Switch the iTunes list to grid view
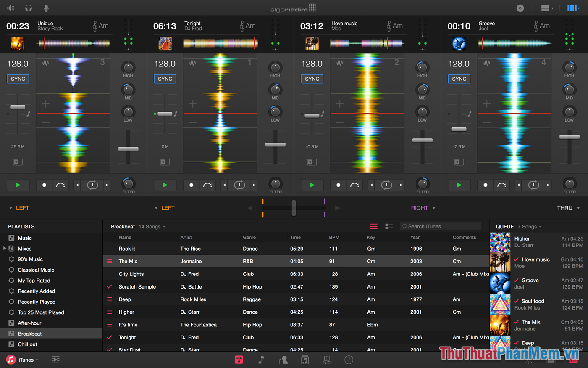The height and width of the screenshot is (368, 588). click(389, 226)
